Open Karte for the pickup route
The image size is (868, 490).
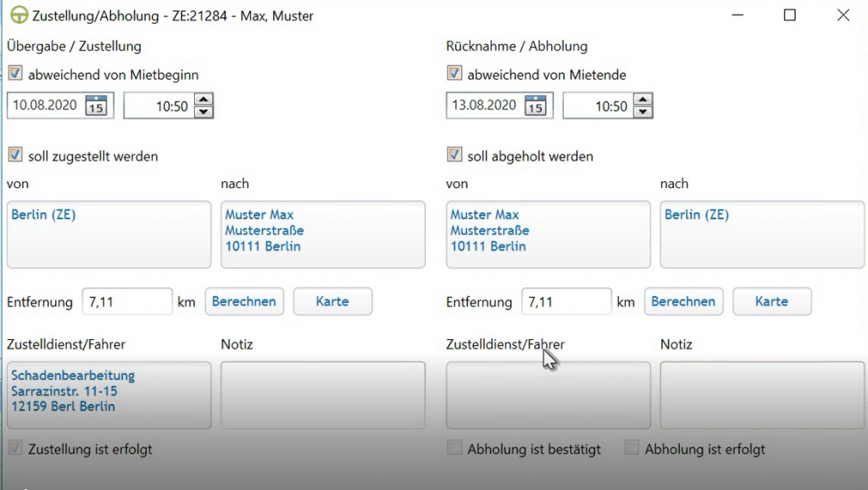pyautogui.click(x=771, y=301)
